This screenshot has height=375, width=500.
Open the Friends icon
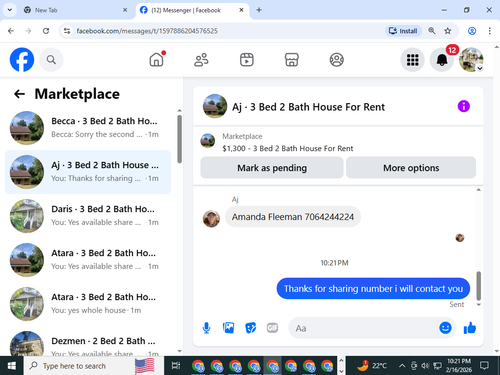click(201, 60)
